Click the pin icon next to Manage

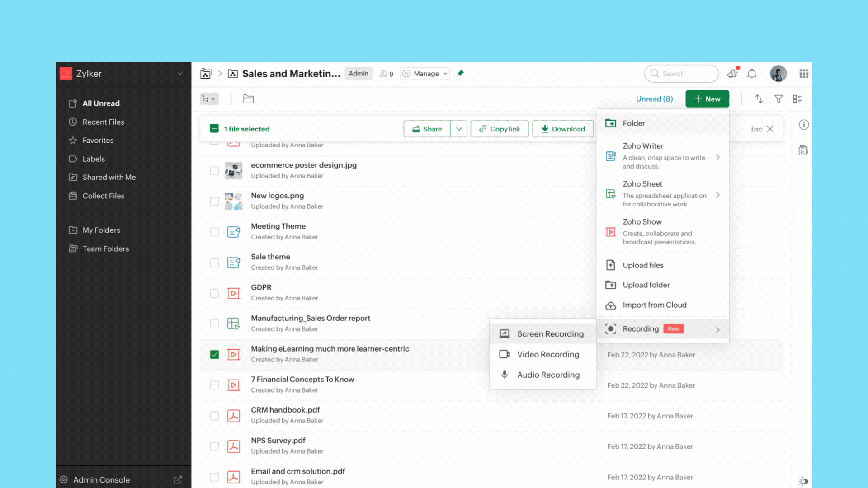click(460, 73)
